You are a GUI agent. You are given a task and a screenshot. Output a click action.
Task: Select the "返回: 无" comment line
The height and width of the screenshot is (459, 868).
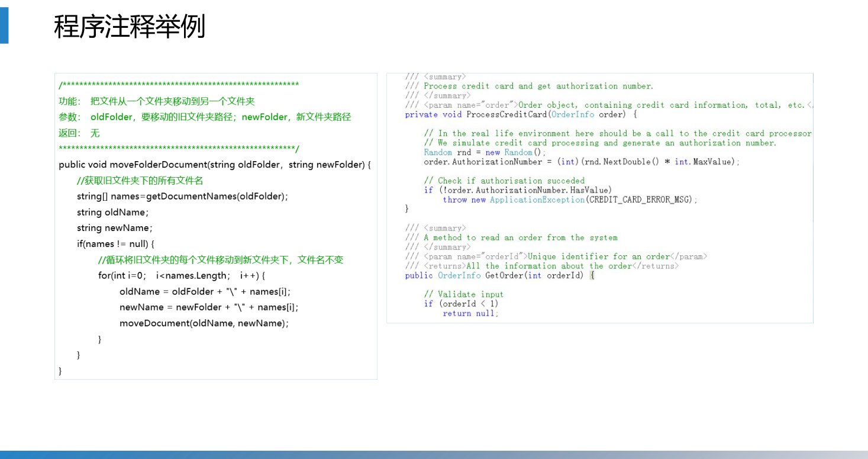tap(79, 133)
